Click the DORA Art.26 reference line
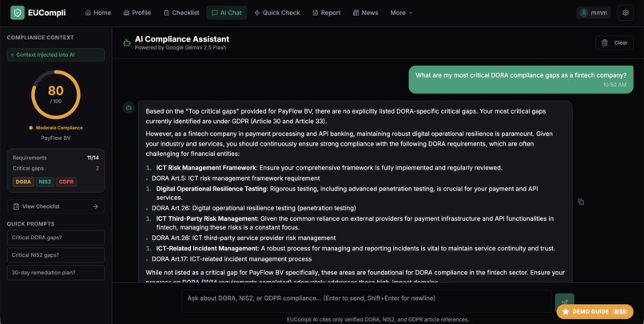The image size is (644, 324). (254, 208)
